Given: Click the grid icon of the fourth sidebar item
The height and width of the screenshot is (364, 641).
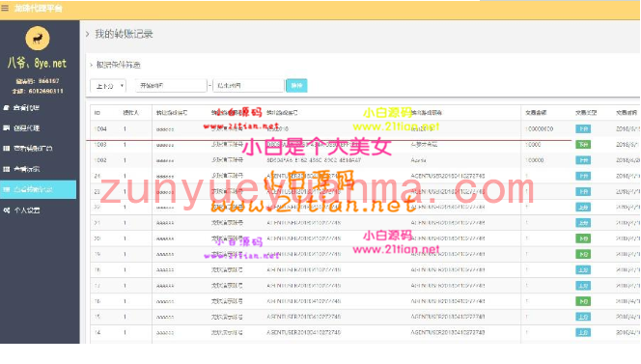Looking at the screenshot, I should coord(6,169).
